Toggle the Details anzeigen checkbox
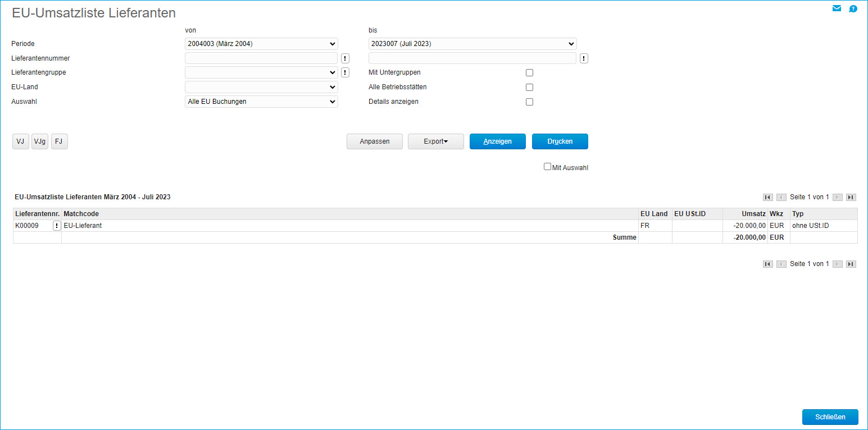Viewport: 868px width, 430px height. [x=529, y=102]
